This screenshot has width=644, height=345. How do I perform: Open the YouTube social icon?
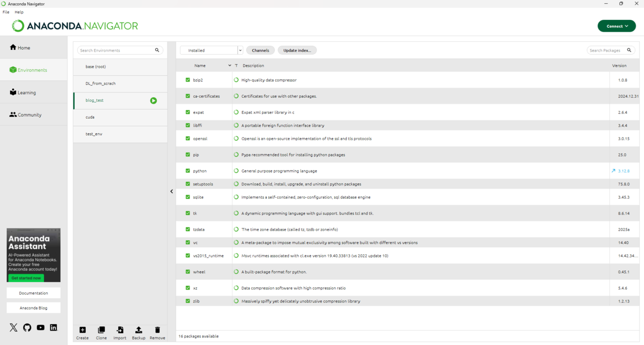[x=40, y=327]
